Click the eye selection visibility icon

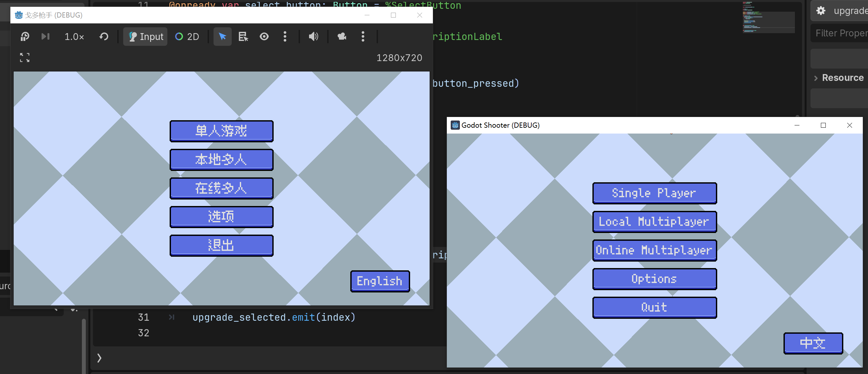264,36
